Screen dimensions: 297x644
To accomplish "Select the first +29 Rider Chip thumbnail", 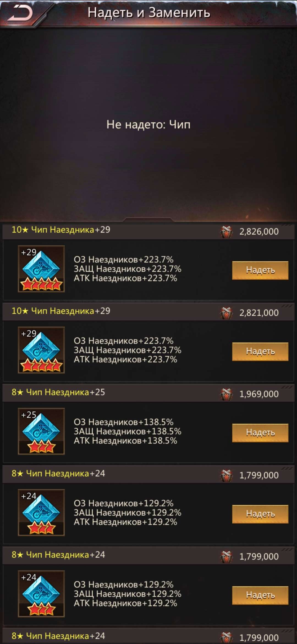I will 41,269.
